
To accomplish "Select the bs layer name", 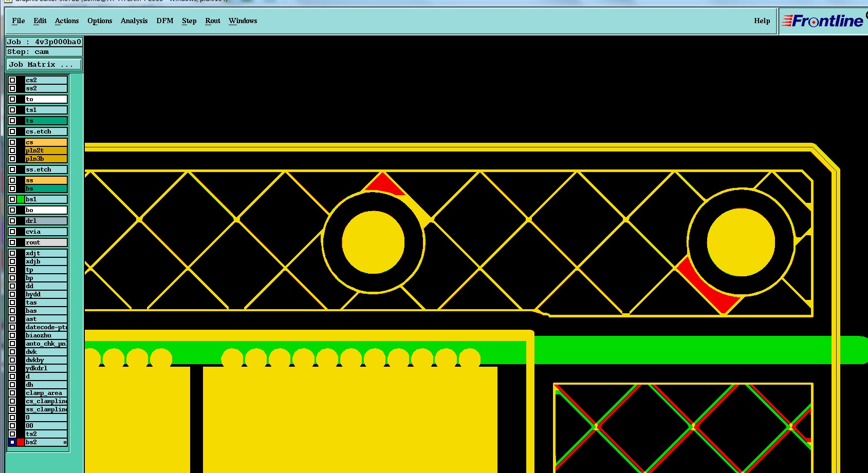I will tap(46, 188).
